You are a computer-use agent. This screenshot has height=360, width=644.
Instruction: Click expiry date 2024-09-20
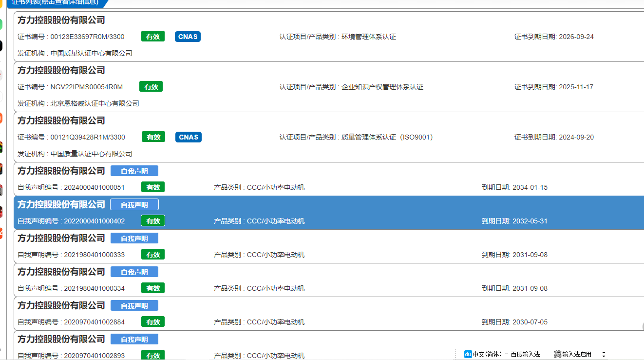pyautogui.click(x=576, y=137)
